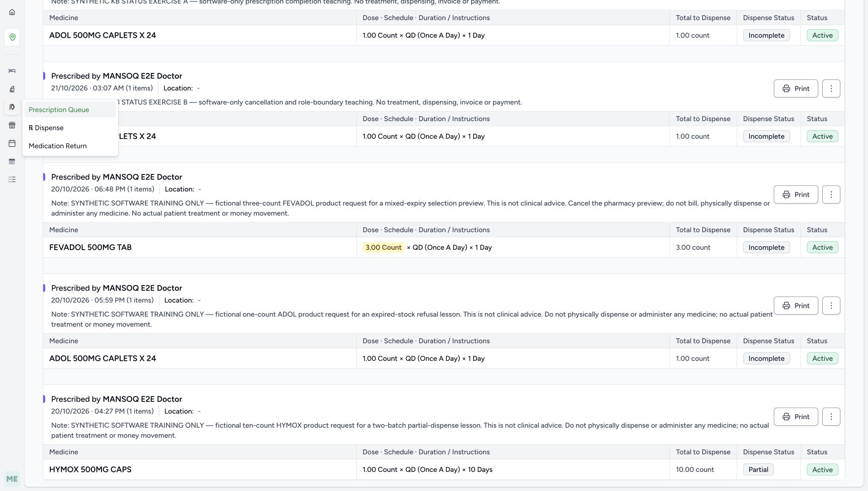Screen dimensions: 868x491
Task: Select the HYMOX 500MG CAPS medicine name
Action: point(90,469)
